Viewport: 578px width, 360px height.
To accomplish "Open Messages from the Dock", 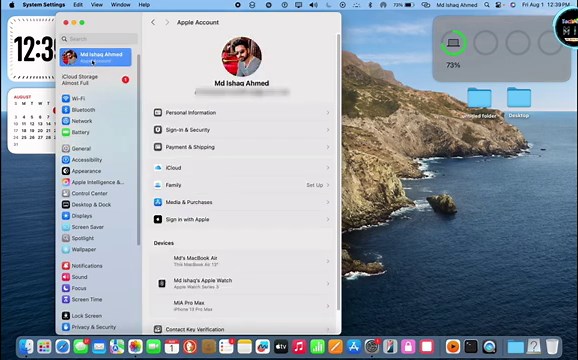I will [x=81, y=346].
